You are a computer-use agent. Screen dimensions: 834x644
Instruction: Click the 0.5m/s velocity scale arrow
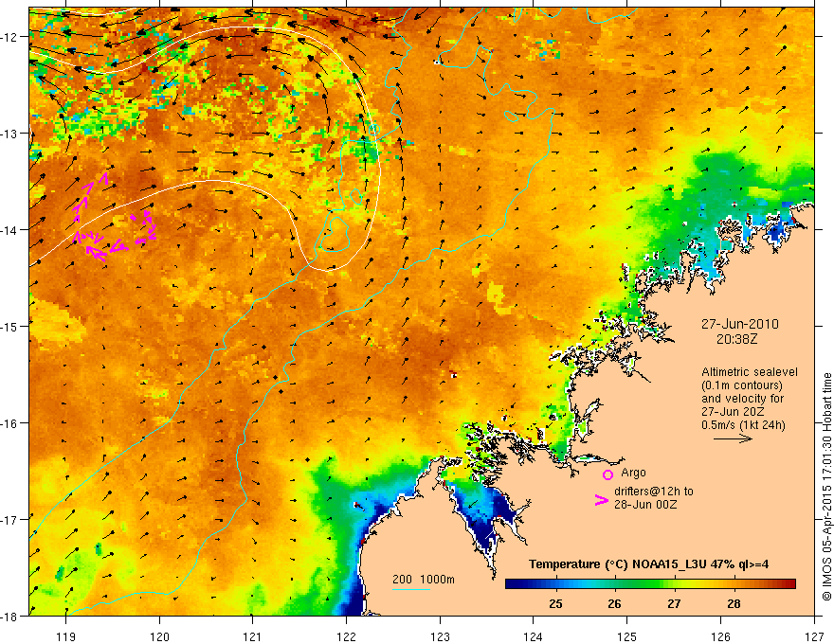click(733, 438)
